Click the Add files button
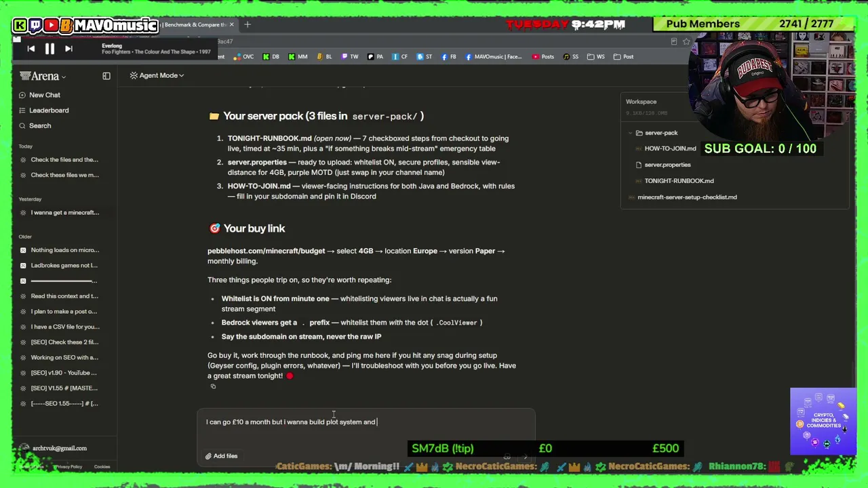This screenshot has width=868, height=488. click(221, 456)
